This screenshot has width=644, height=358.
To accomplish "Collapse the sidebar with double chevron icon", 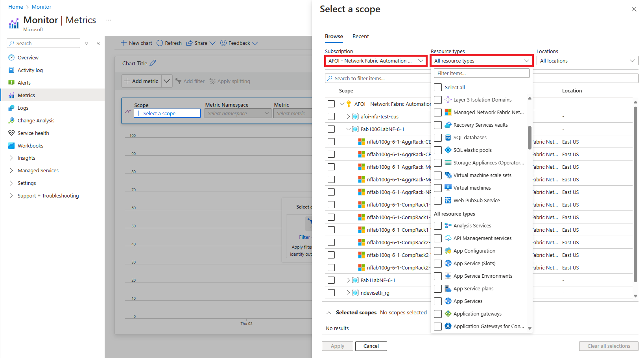I will [98, 43].
